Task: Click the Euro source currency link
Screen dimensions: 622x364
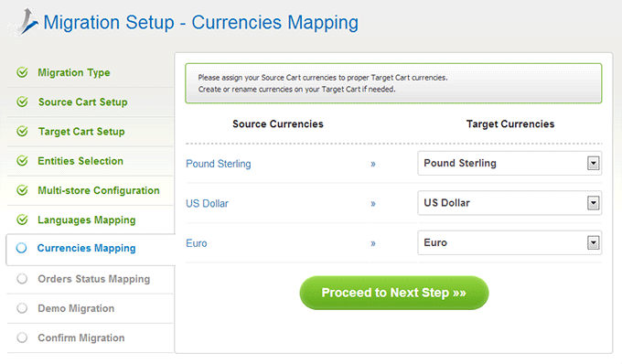Action: tap(197, 243)
